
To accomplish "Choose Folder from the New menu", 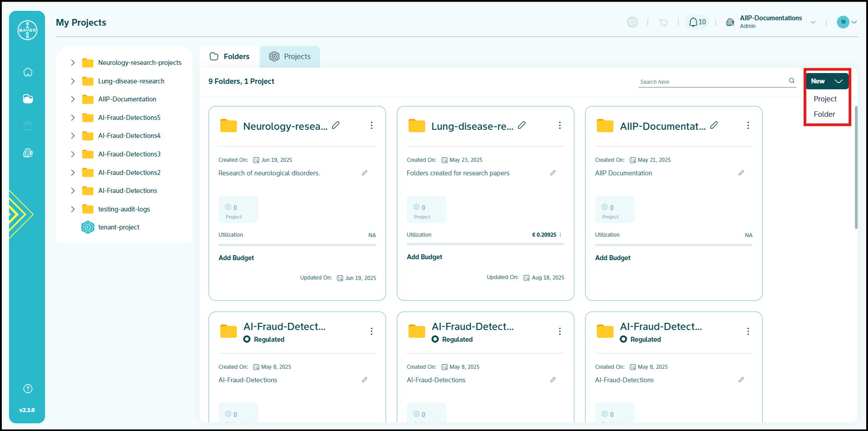I will (824, 114).
